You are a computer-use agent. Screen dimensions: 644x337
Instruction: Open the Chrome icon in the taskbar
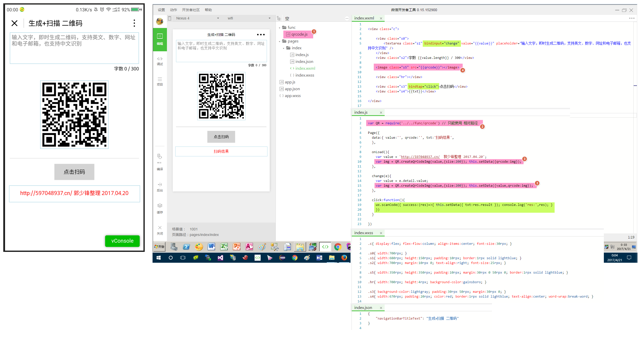[338, 247]
